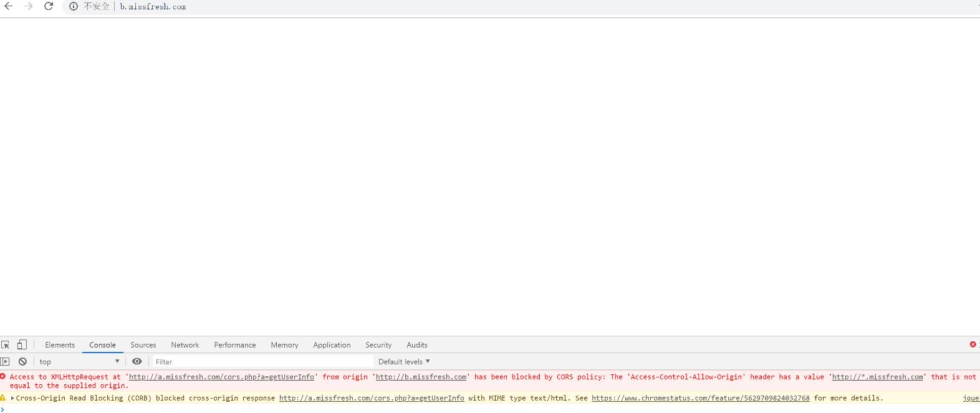Reload the current page
The height and width of the screenshot is (413, 980).
(x=49, y=6)
